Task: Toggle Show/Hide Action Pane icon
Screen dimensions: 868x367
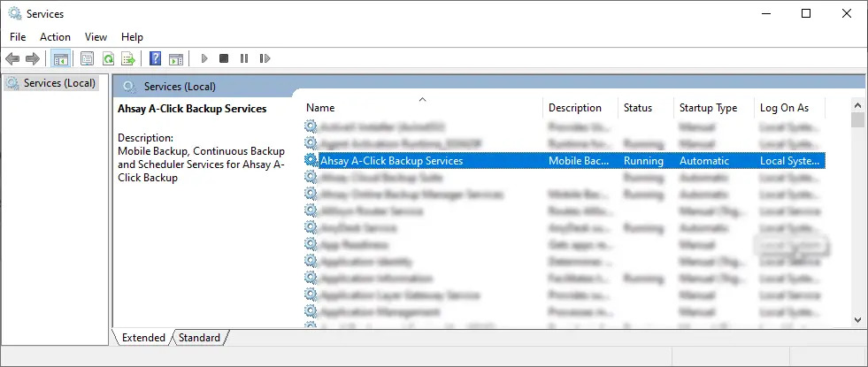Action: (176, 59)
